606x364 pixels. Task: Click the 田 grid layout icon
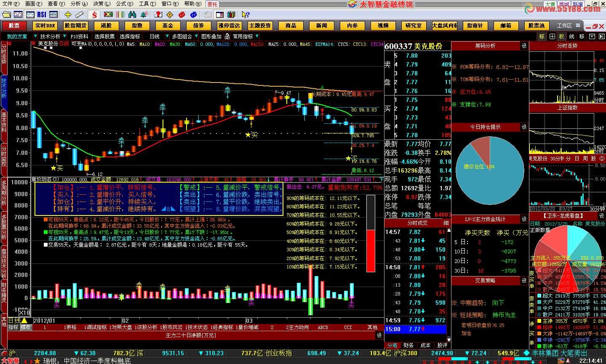pyautogui.click(x=552, y=37)
